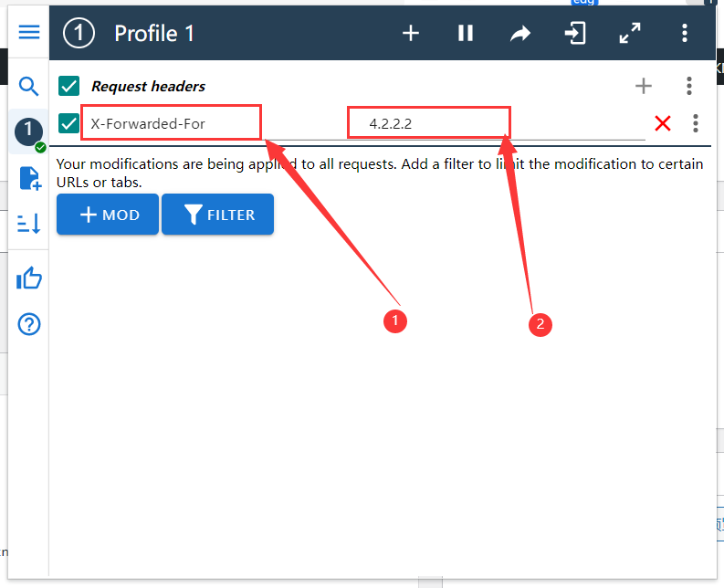Click the sort profiles icon
Image resolution: width=724 pixels, height=588 pixels.
29,224
